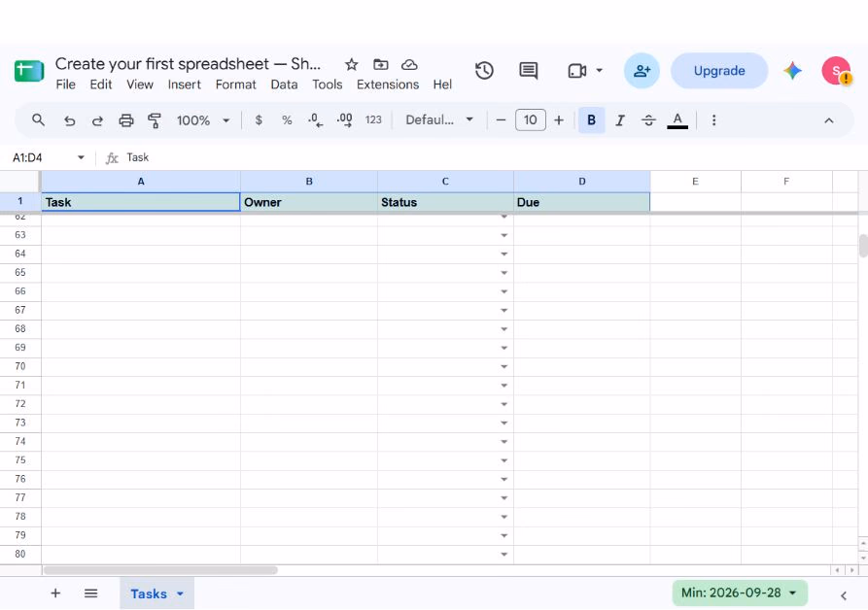Open the File menu
868x610 pixels.
click(x=66, y=85)
